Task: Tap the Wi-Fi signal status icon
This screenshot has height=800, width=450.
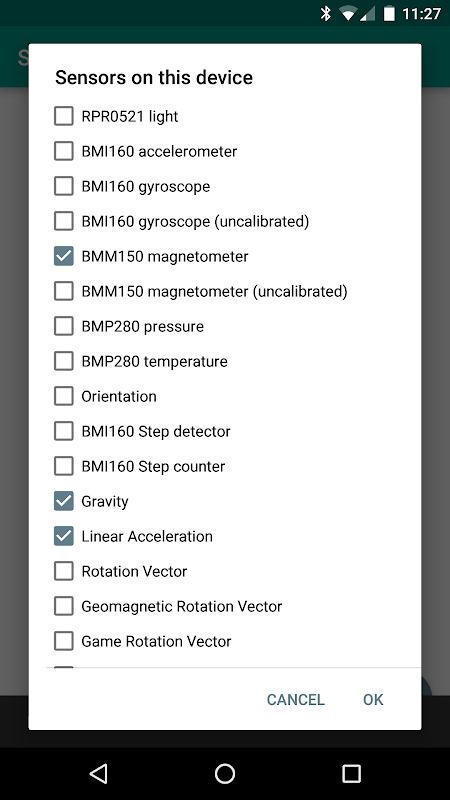Action: (348, 14)
